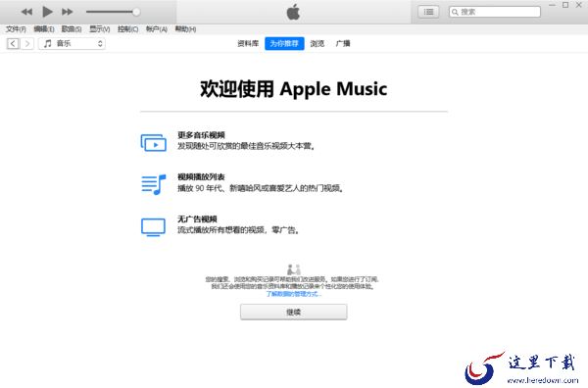The height and width of the screenshot is (388, 588).
Task: Start playback with the play button
Action: click(47, 12)
